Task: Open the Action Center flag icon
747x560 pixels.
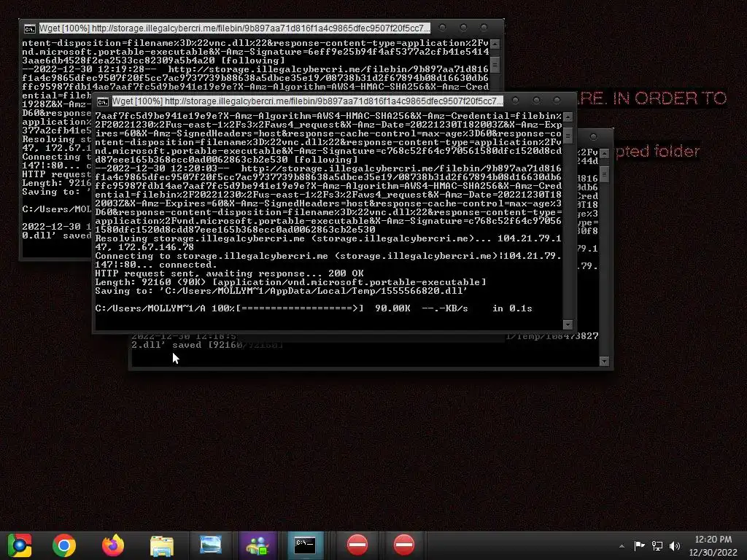Action: click(x=639, y=545)
